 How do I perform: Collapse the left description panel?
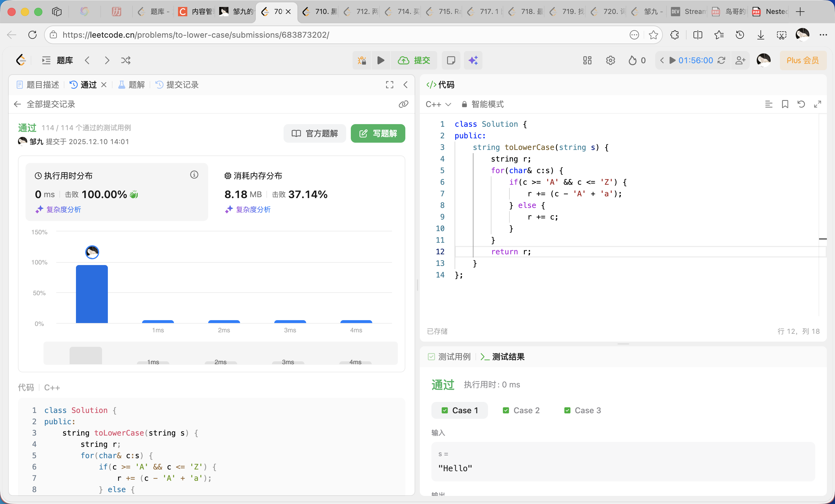406,85
